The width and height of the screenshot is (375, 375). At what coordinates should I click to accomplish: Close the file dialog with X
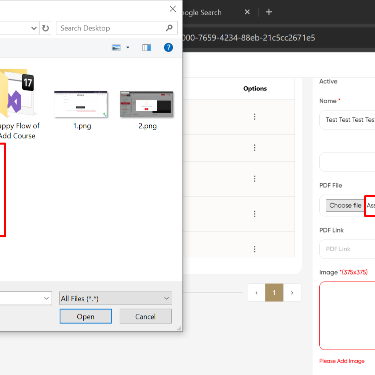(x=173, y=9)
